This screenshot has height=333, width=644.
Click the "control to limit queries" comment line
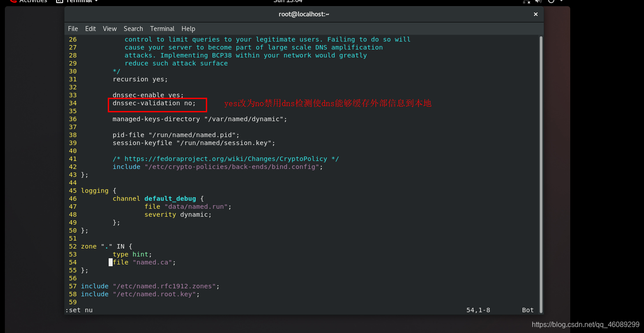267,39
